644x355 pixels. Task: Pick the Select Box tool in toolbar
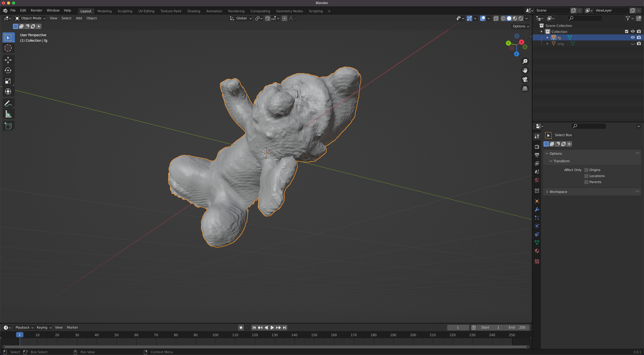(x=8, y=37)
